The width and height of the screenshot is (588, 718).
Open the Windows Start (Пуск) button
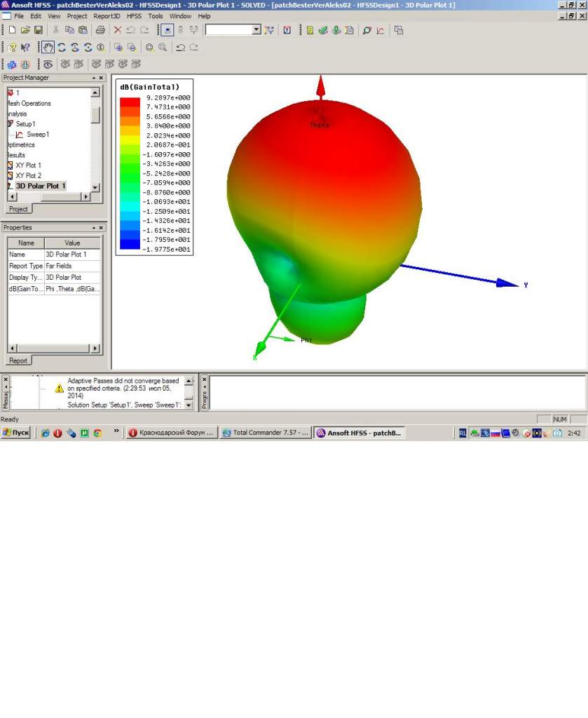coord(16,432)
